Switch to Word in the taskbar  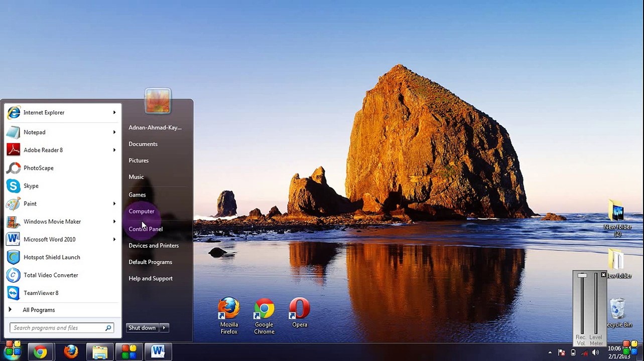(158, 352)
